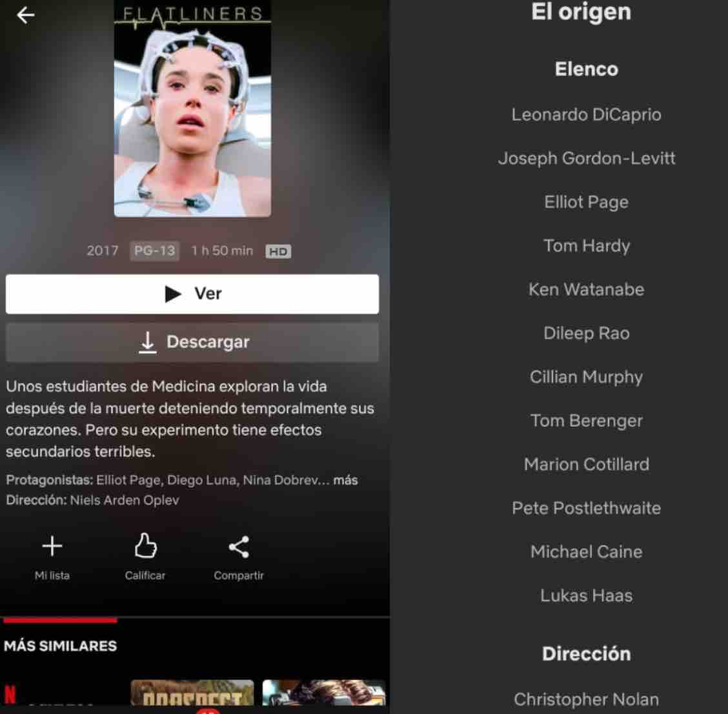
Task: Choose Tom Hardy from the cast
Action: tap(586, 246)
